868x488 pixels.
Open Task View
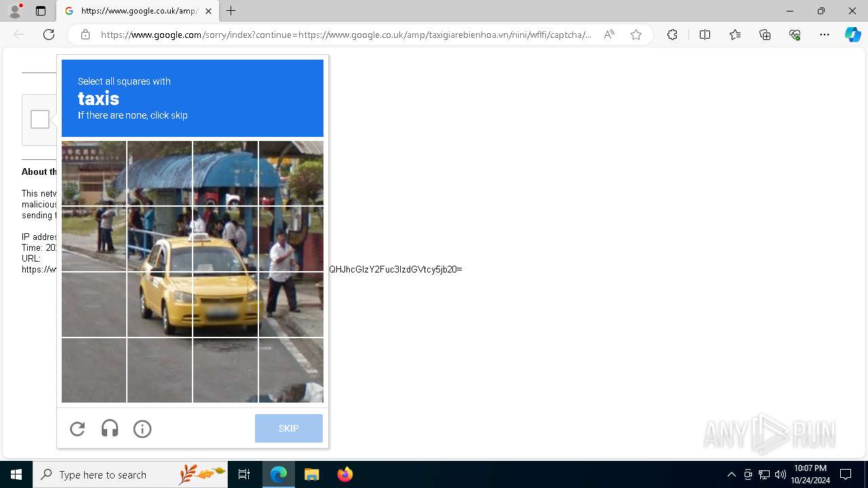tap(244, 474)
